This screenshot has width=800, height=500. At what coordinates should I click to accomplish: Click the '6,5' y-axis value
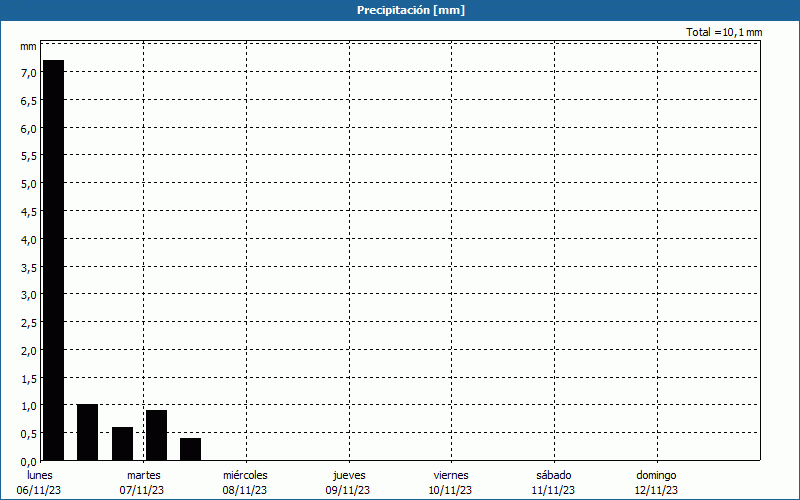[x=29, y=101]
